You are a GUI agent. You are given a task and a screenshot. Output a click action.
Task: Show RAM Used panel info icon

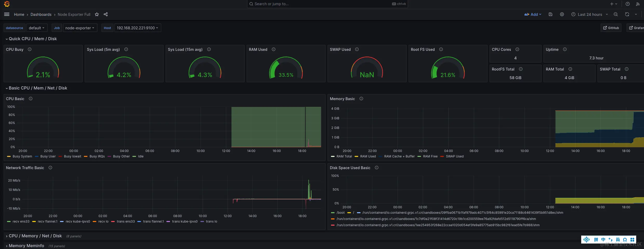click(x=274, y=49)
